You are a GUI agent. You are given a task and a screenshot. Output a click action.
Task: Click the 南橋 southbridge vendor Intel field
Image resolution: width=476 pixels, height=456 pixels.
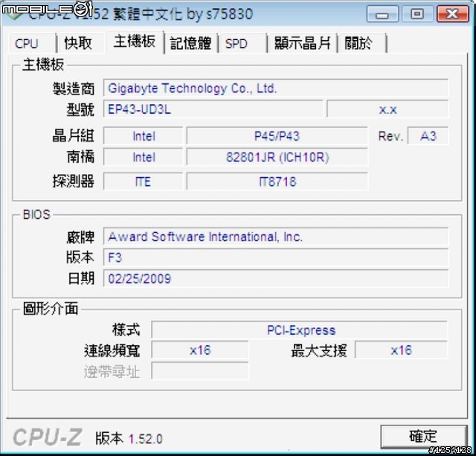click(143, 157)
